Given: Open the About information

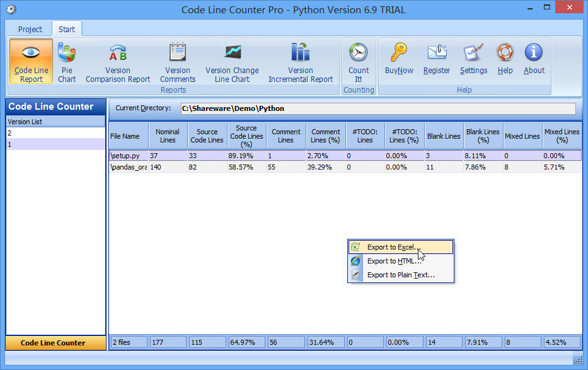Looking at the screenshot, I should (x=534, y=59).
